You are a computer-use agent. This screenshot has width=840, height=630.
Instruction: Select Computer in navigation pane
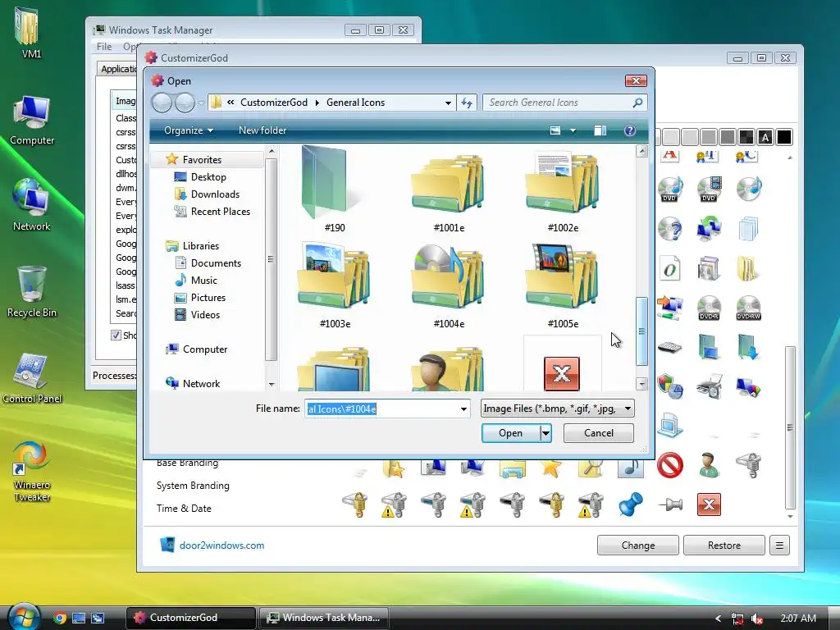pyautogui.click(x=204, y=349)
